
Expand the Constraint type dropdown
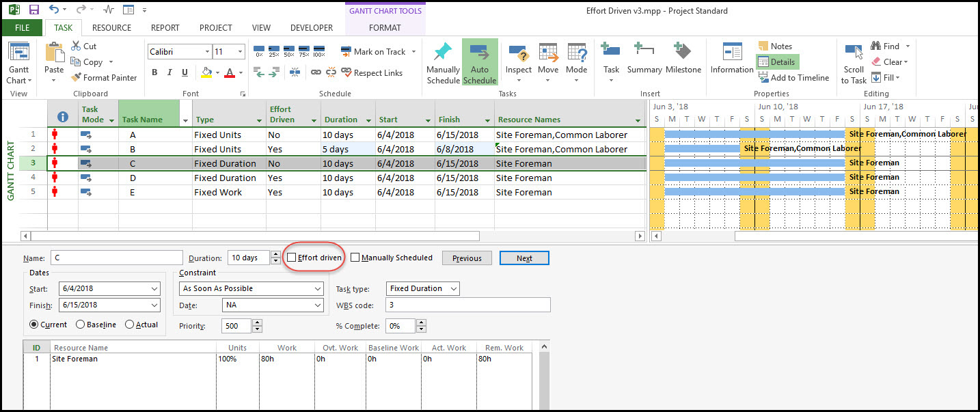click(318, 288)
